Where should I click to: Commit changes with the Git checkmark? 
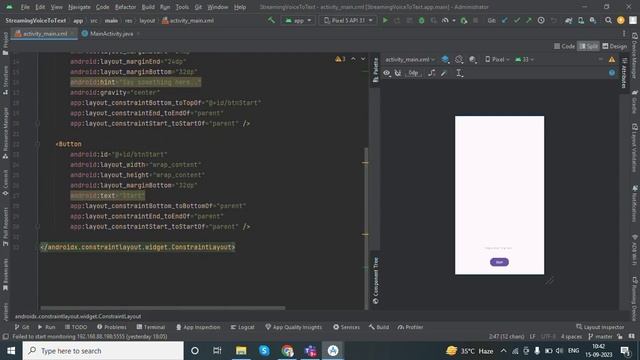pos(517,20)
